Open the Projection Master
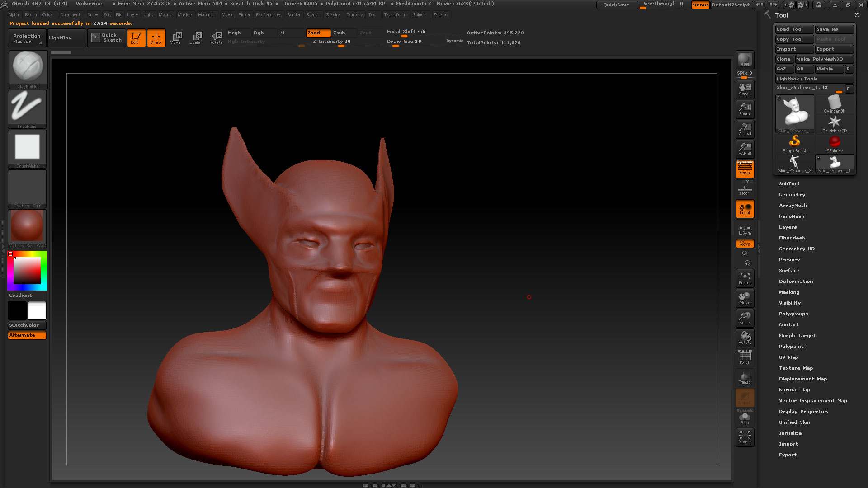Screen dimensions: 868x488 pyautogui.click(x=27, y=38)
